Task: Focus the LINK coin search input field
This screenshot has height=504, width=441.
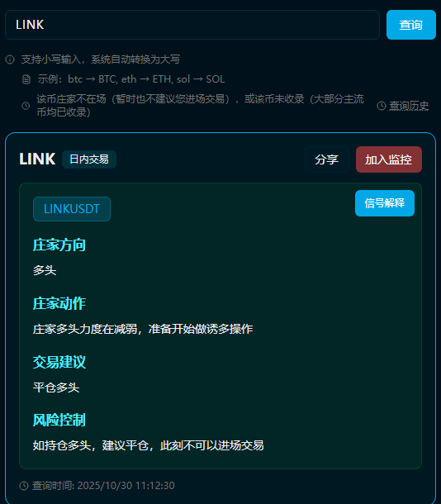Action: pos(192,25)
